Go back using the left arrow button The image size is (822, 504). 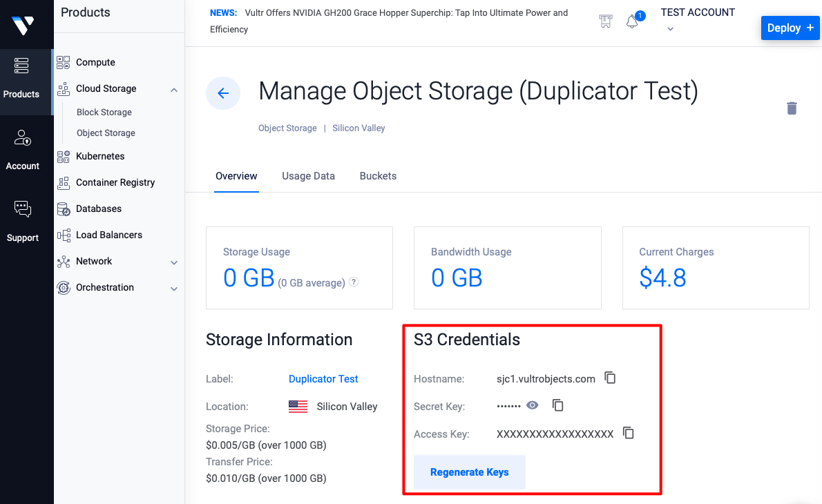coord(223,93)
